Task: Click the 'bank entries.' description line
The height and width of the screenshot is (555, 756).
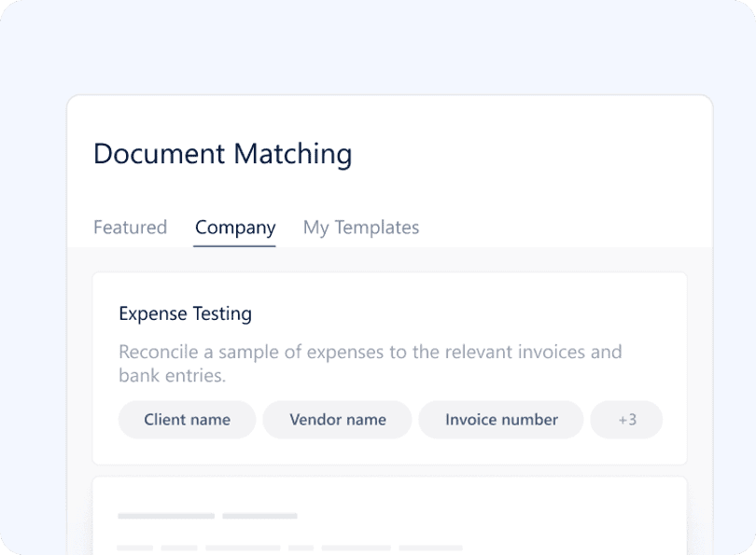Action: coord(172,376)
